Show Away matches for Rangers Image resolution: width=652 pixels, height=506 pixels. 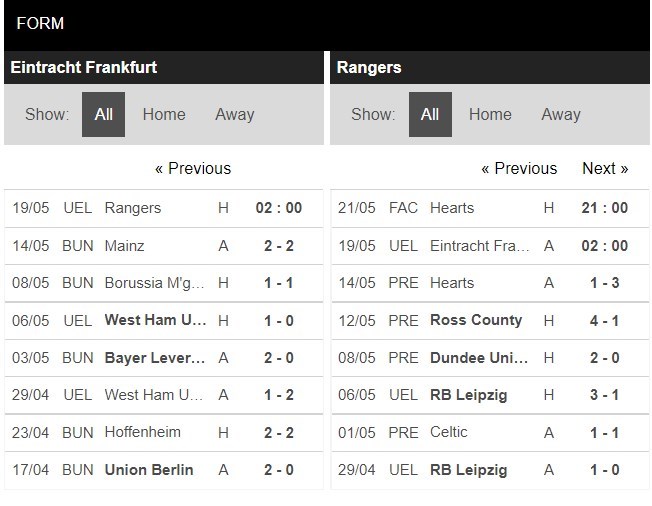pyautogui.click(x=560, y=114)
